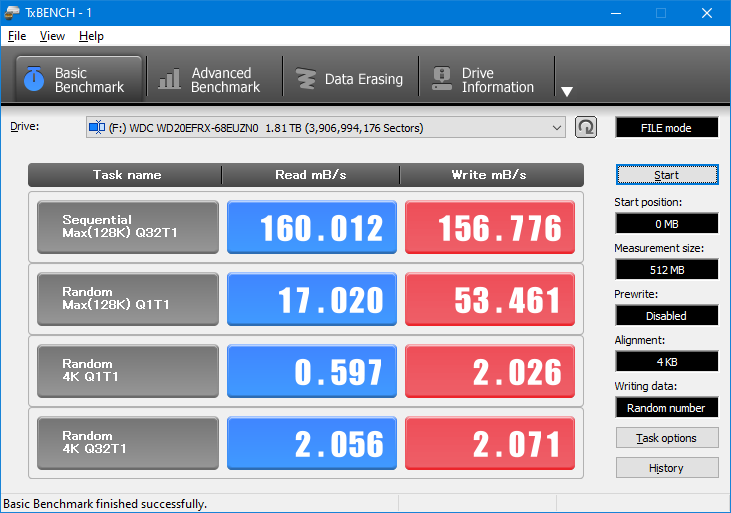Open the Basic Benchmark tab
The height and width of the screenshot is (513, 731).
[79, 79]
